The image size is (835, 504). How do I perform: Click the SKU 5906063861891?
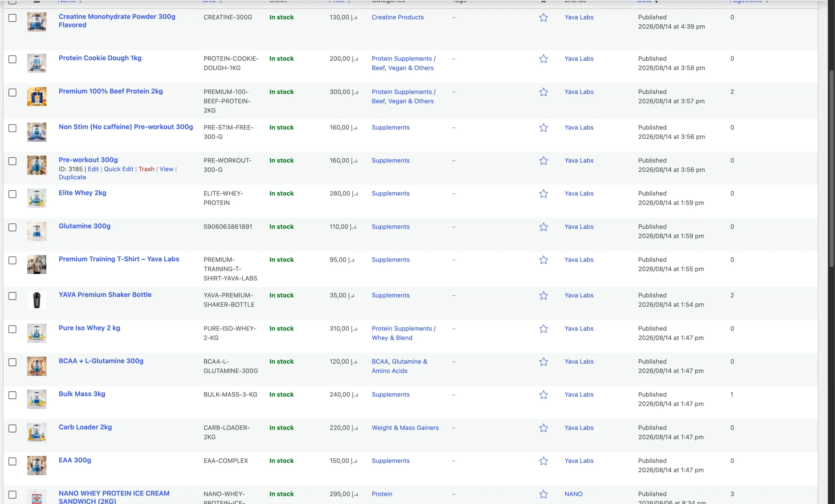coord(228,227)
